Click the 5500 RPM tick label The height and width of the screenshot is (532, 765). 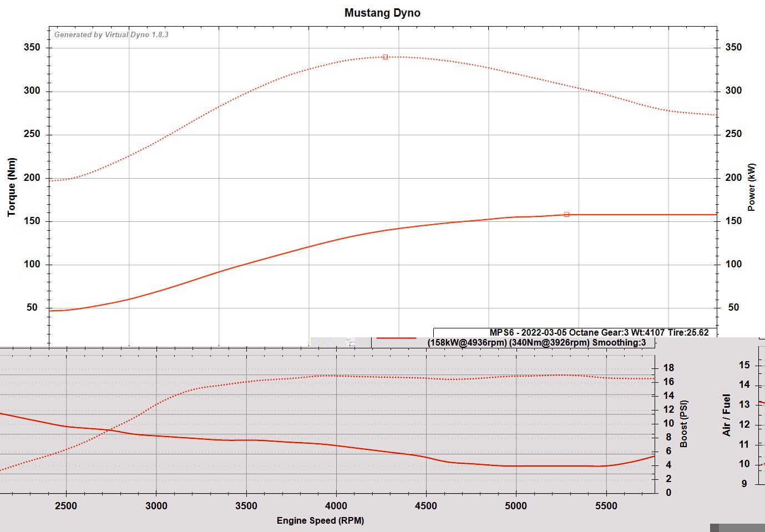tap(606, 506)
